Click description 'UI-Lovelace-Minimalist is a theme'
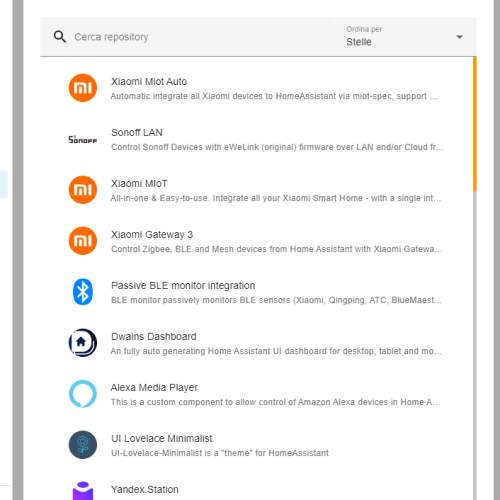The width and height of the screenshot is (500, 500). point(220,453)
